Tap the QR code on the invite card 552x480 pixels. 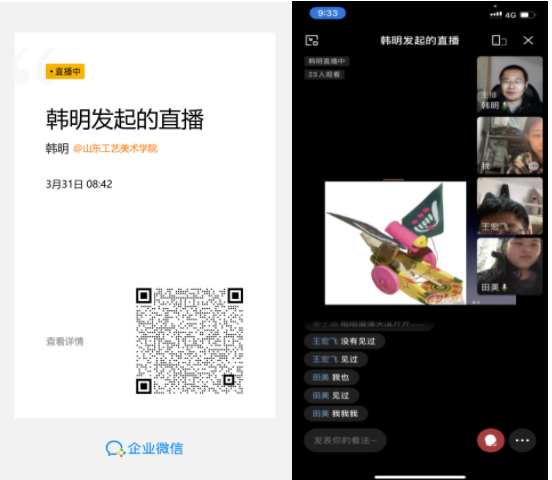click(x=189, y=341)
